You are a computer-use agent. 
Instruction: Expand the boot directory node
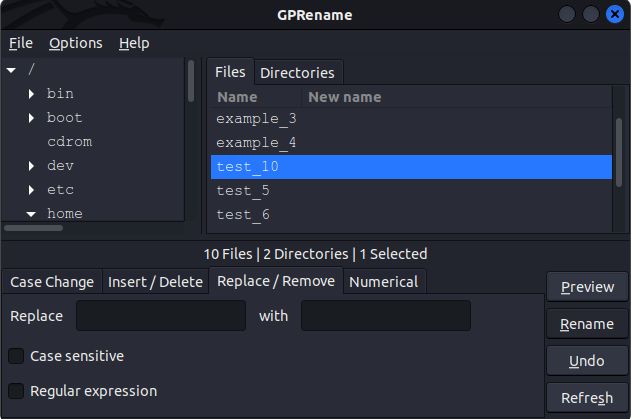point(32,118)
